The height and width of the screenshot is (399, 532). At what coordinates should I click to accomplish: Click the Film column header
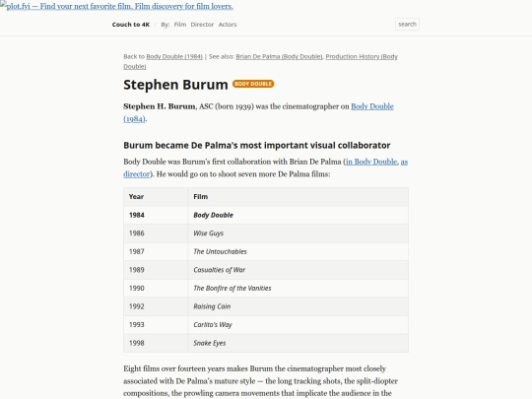tap(299, 197)
